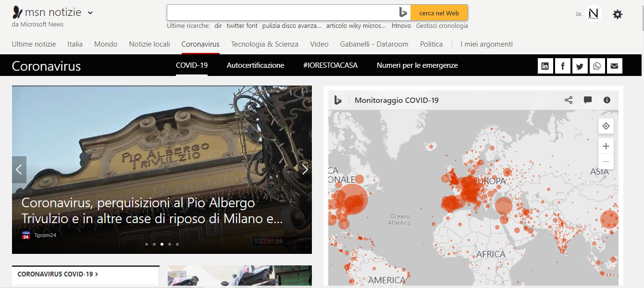
Task: Advance the carousel with the right arrow
Action: click(x=305, y=169)
